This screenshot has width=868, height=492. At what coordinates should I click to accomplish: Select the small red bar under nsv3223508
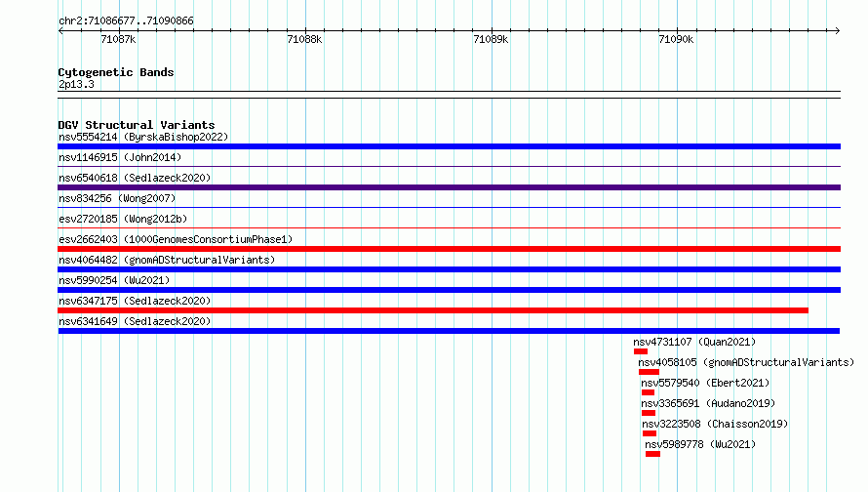tap(650, 433)
